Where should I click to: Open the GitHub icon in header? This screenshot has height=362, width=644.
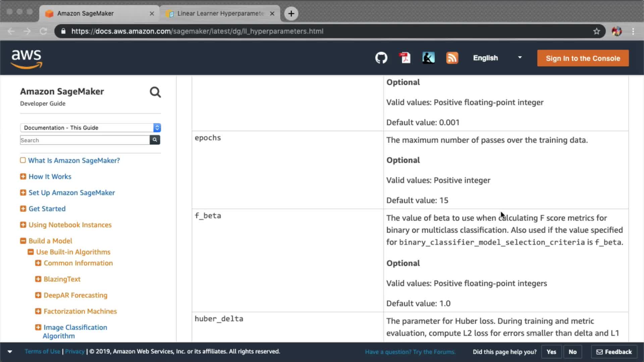pos(381,58)
